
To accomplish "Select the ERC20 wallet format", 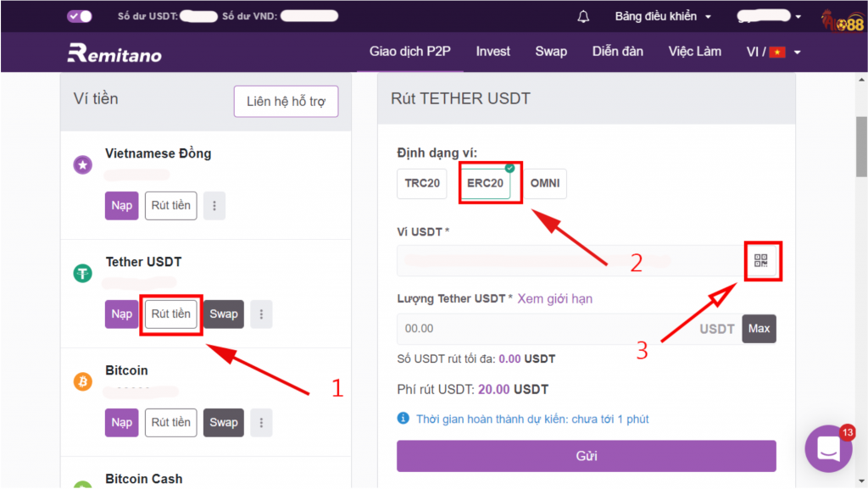I will 485,183.
